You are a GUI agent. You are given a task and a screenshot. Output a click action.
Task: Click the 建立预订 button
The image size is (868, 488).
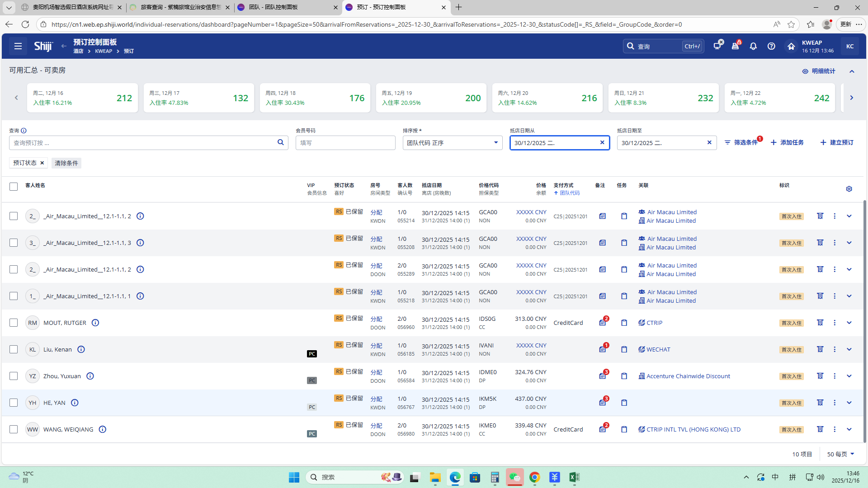837,142
